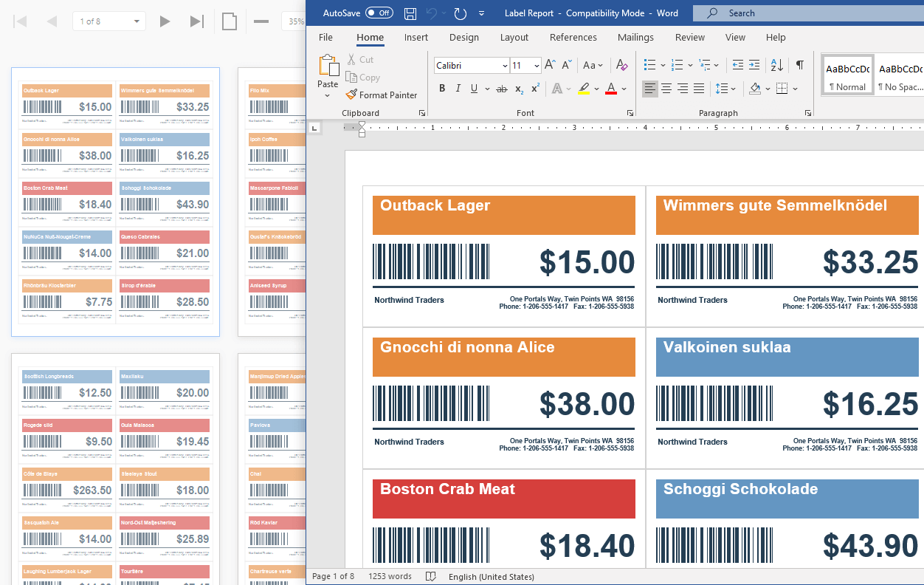
Task: Activate the Format Painter
Action: (x=382, y=95)
